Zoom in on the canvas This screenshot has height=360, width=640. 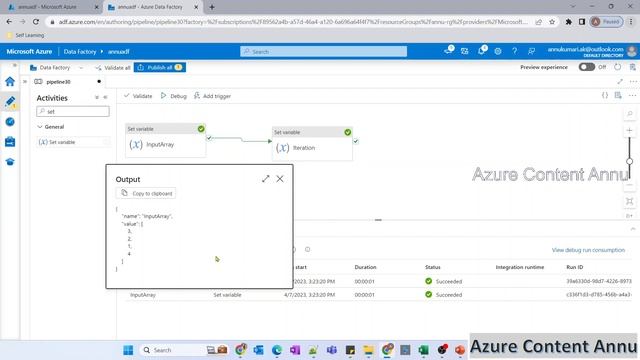630,131
